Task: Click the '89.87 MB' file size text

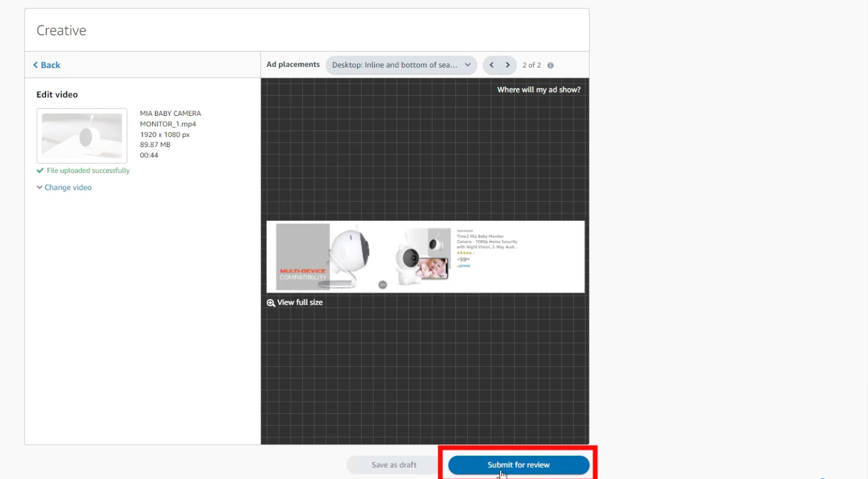Action: 155,145
